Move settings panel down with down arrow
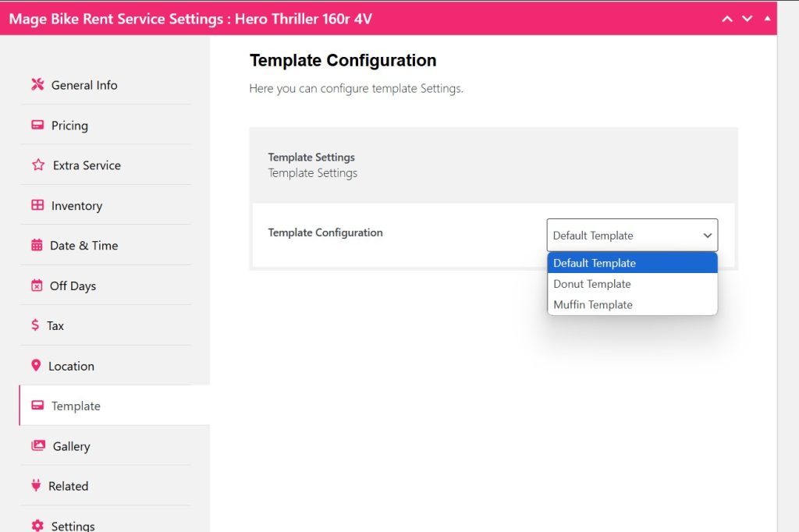Screen dimensions: 799x532 [747, 19]
